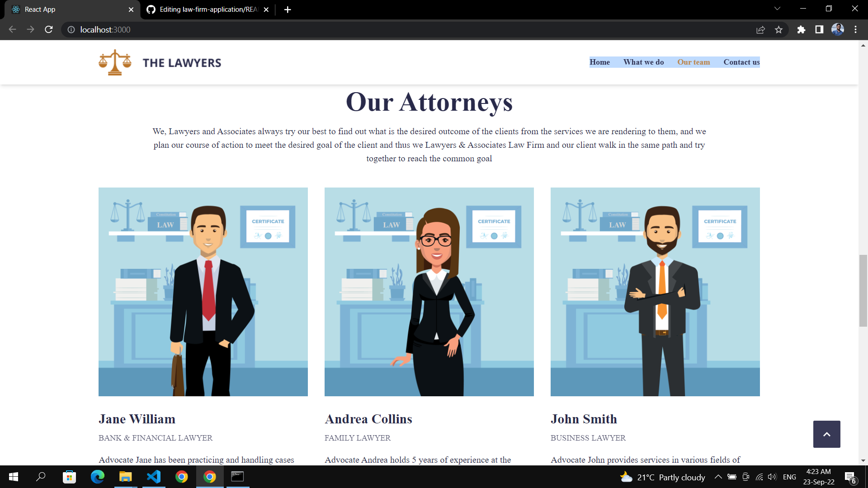The width and height of the screenshot is (868, 488).
Task: Open the What we do page
Action: click(644, 62)
